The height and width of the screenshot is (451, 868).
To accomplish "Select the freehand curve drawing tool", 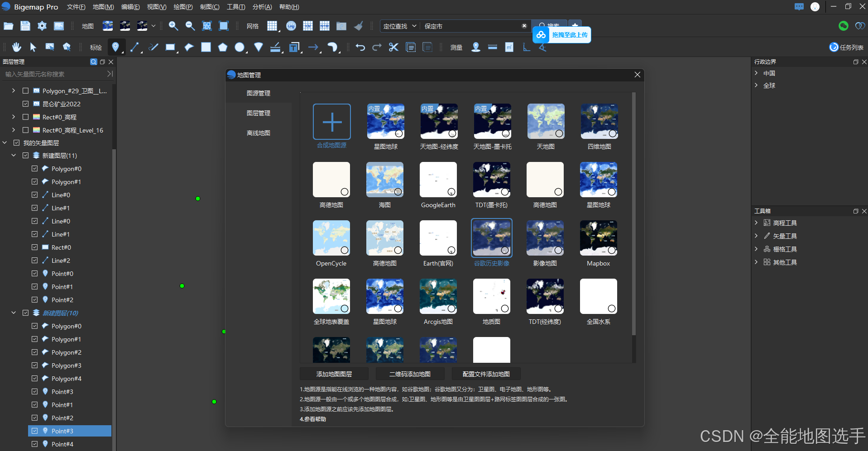I will pos(153,47).
